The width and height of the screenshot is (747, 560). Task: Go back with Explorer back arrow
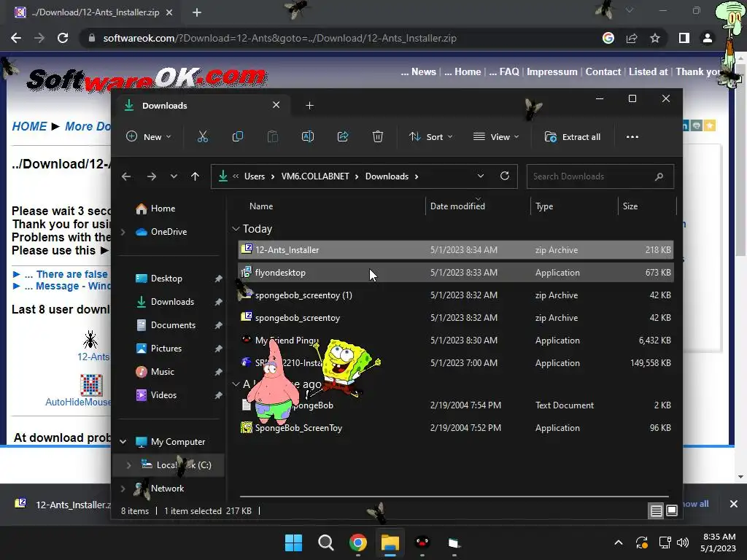126,176
